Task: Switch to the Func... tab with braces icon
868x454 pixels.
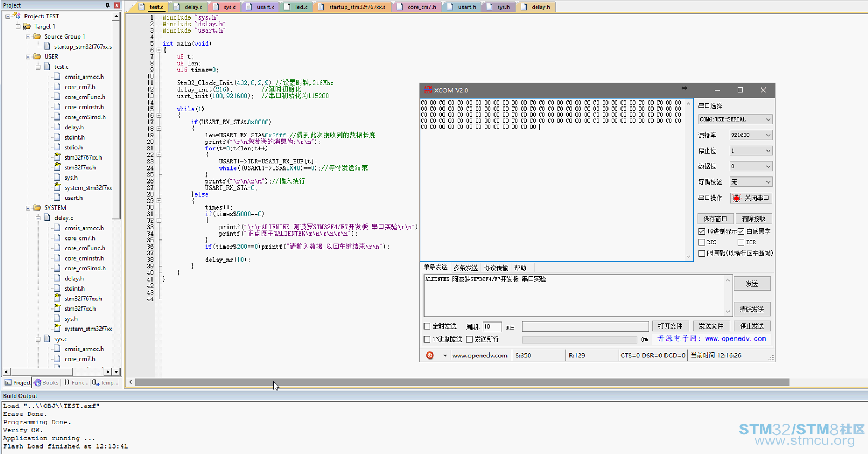Action: tap(67, 382)
